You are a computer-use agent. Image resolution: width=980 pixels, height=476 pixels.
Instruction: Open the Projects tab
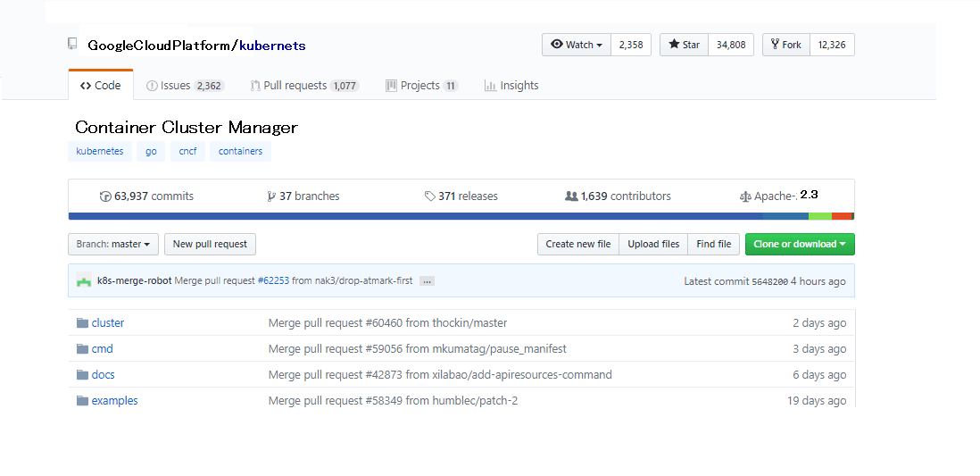422,86
